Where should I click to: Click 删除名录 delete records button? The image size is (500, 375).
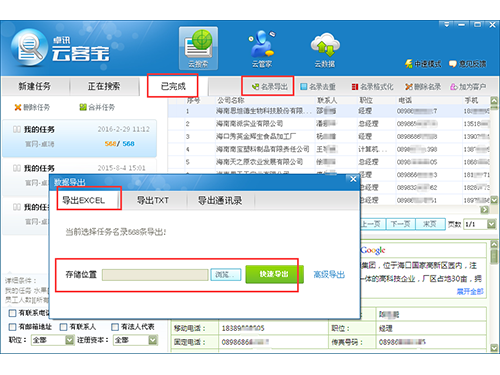pyautogui.click(x=423, y=87)
